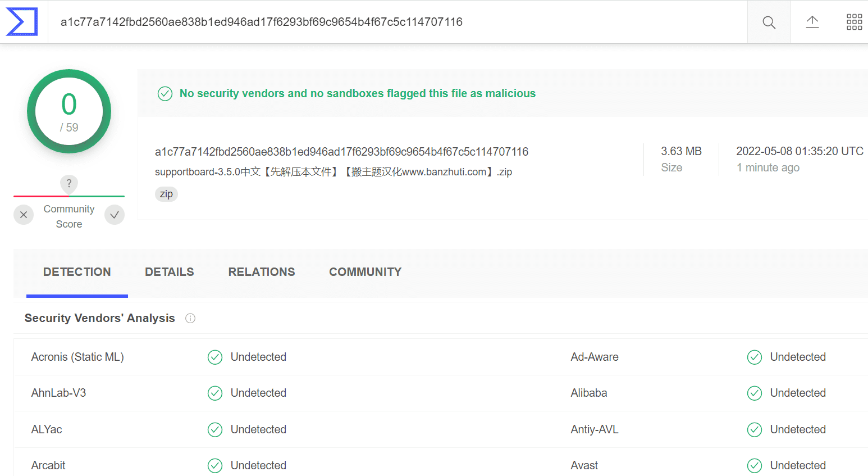
Task: Click the info icon beside Security Vendors' Analysis
Action: point(190,318)
